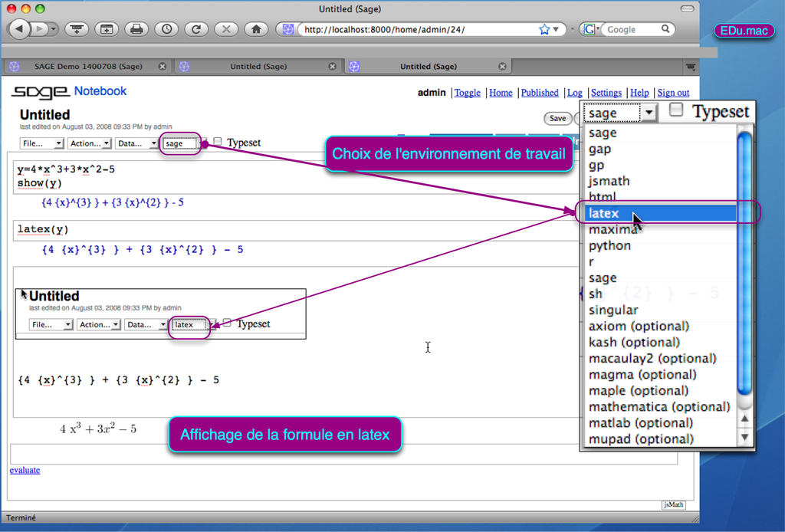This screenshot has height=532, width=785.
Task: Click the Stop loading toolbar button
Action: pos(226,30)
